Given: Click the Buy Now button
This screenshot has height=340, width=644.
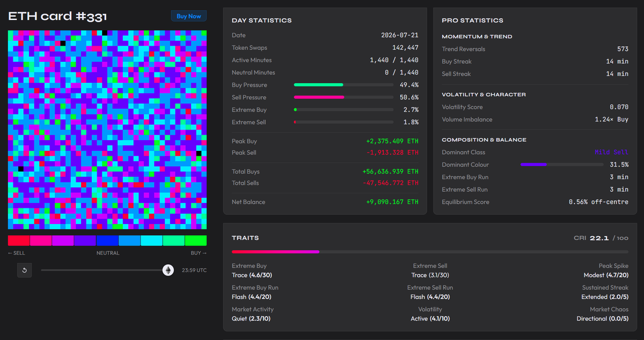Looking at the screenshot, I should [189, 16].
